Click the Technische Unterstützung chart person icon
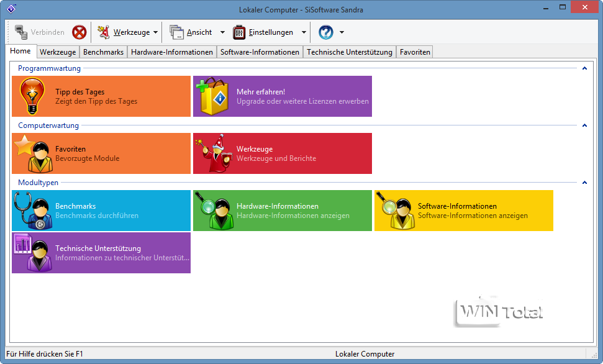Viewport: 603px width, 364px height. (33, 253)
